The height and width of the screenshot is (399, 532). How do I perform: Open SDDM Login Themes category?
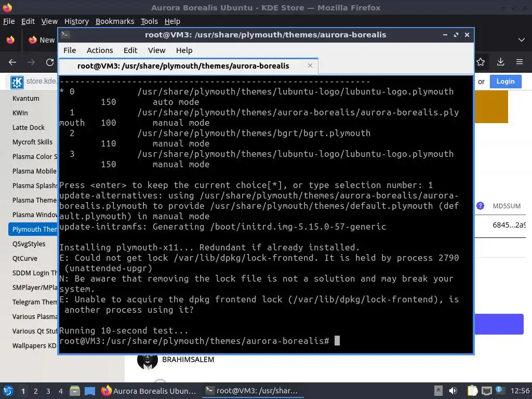point(35,273)
